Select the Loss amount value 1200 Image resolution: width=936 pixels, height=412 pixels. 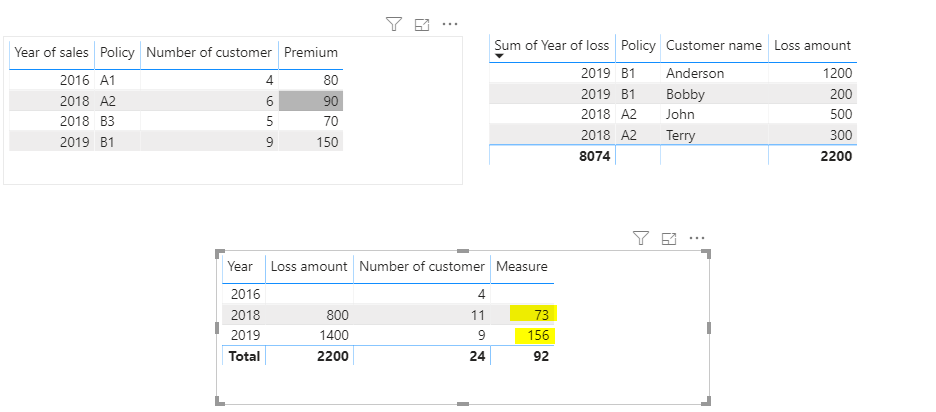812,73
